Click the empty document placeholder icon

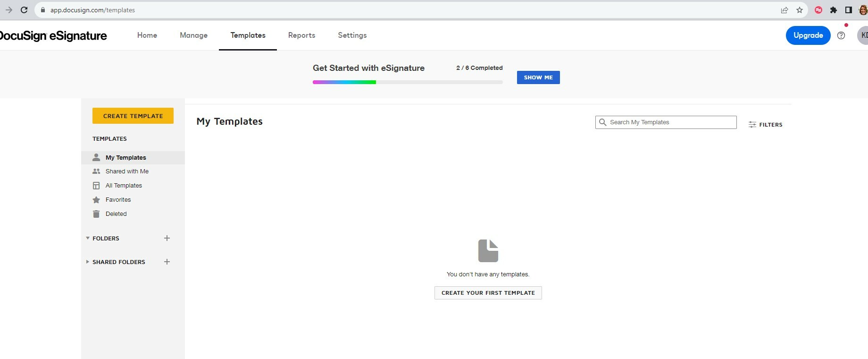pos(488,251)
